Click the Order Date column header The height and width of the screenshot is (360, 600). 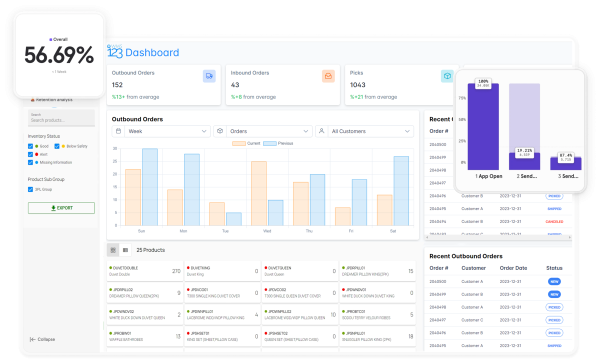point(513,268)
